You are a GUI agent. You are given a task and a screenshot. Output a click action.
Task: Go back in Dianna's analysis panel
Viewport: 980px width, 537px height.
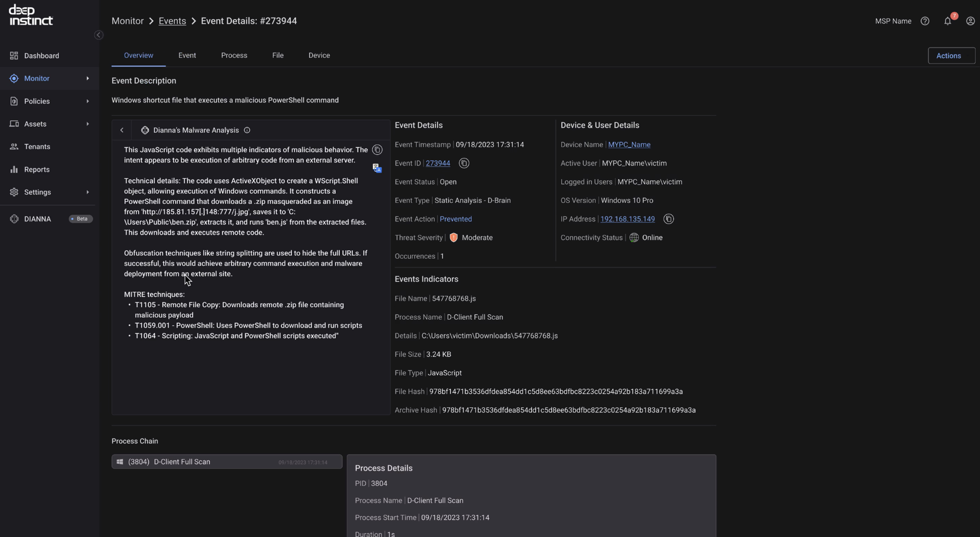point(122,130)
